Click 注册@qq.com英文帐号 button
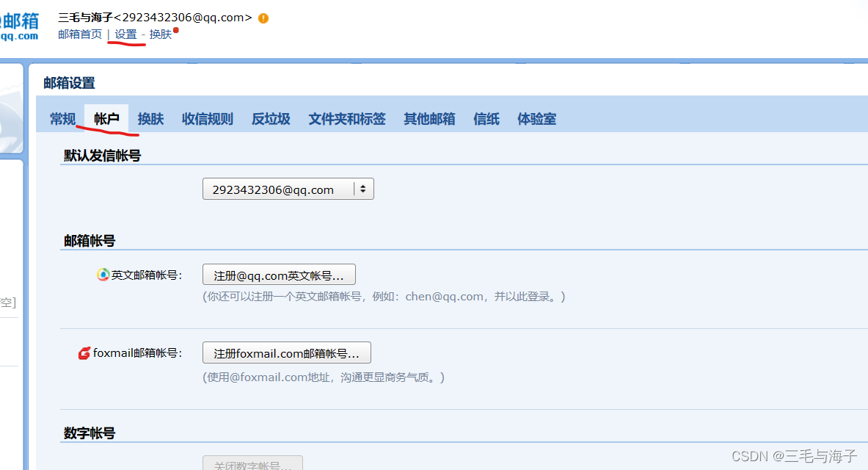Viewport: 868px width, 470px height. (279, 275)
